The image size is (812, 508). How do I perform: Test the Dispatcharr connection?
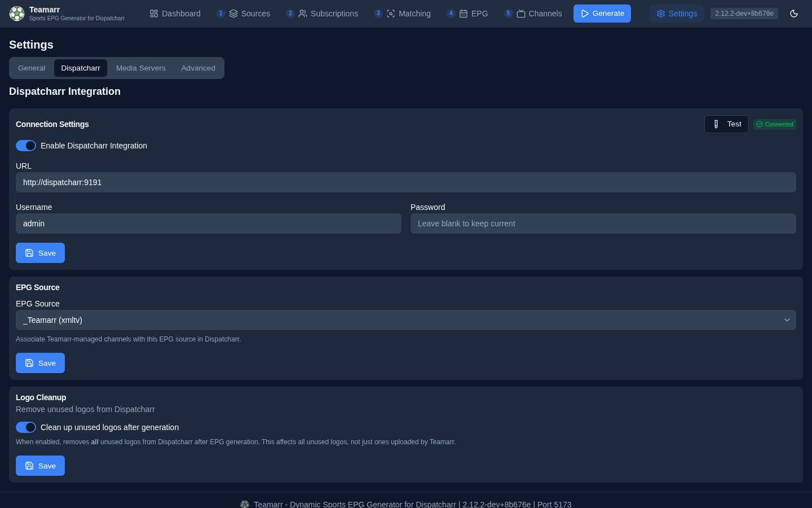[x=726, y=124]
